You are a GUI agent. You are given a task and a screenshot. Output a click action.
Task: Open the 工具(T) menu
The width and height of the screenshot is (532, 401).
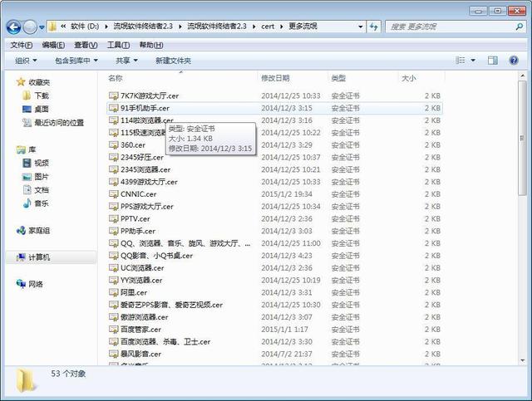pos(118,45)
